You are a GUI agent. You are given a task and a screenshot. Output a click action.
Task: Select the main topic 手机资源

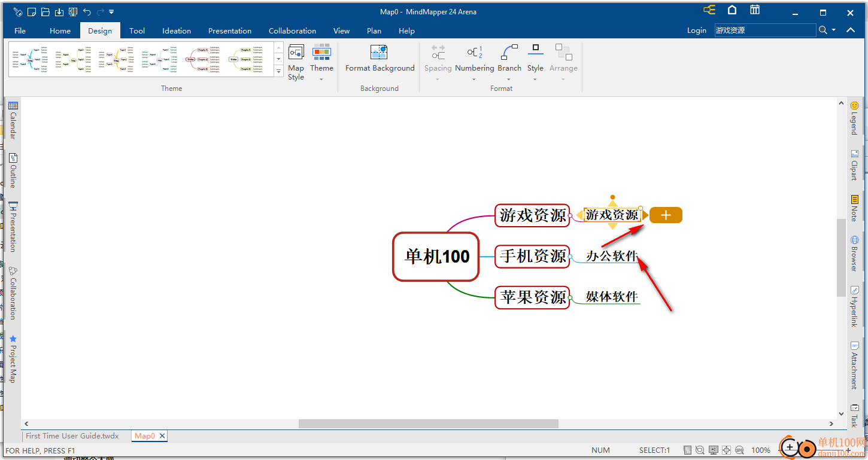(x=532, y=256)
